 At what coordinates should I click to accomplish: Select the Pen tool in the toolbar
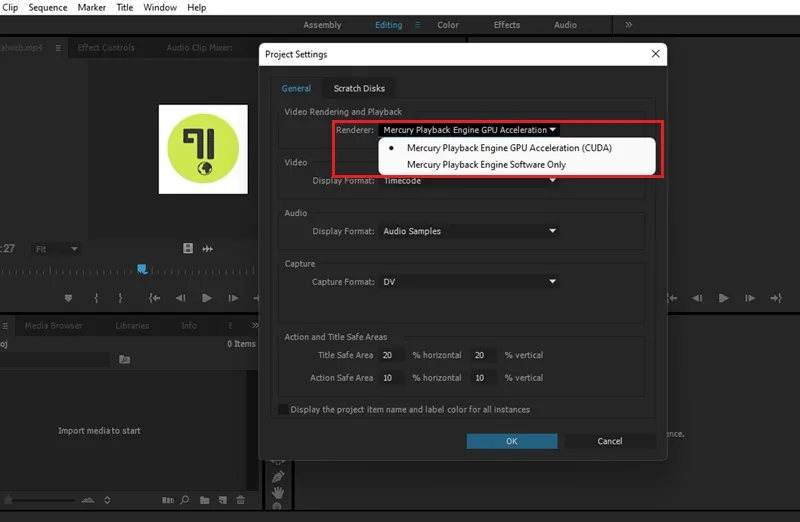point(278,477)
